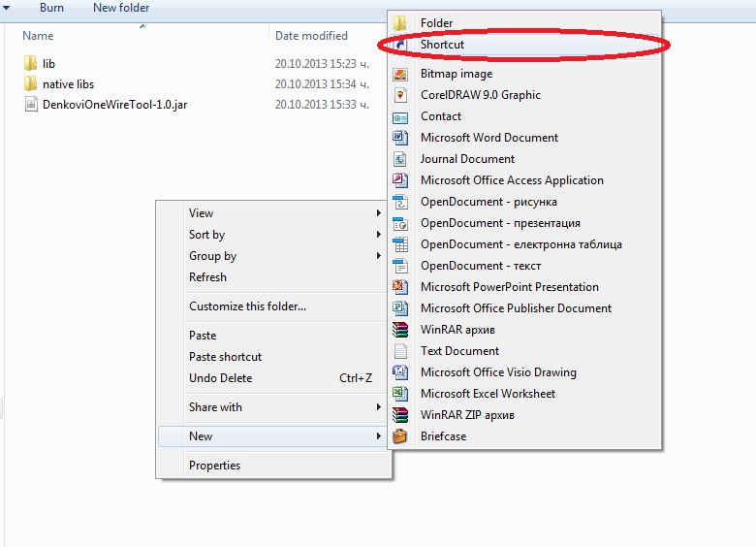Expand the Group by submenu arrow
Image resolution: width=756 pixels, height=547 pixels.
(x=379, y=256)
